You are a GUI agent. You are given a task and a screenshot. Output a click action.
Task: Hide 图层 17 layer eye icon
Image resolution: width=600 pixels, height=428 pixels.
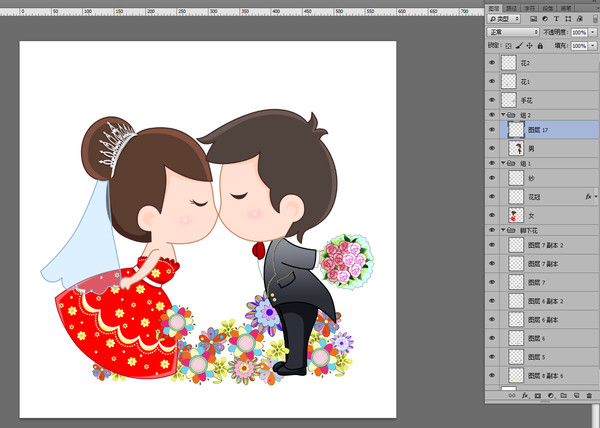[x=492, y=130]
